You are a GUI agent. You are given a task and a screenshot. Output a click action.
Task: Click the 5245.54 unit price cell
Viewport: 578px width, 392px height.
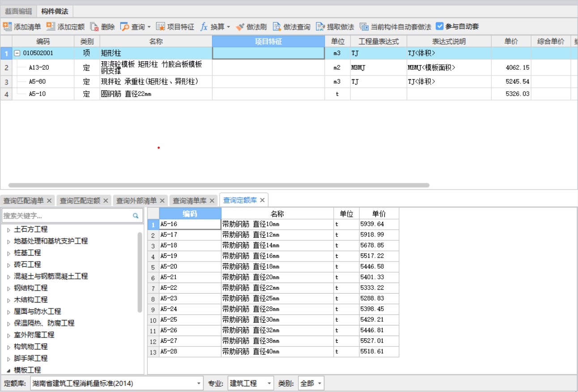(x=511, y=82)
